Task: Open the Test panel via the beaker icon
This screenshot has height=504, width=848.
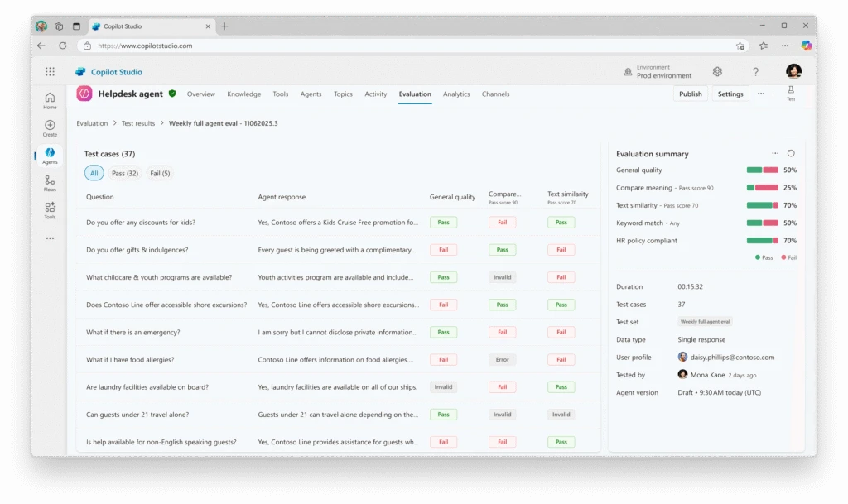Action: [x=792, y=94]
